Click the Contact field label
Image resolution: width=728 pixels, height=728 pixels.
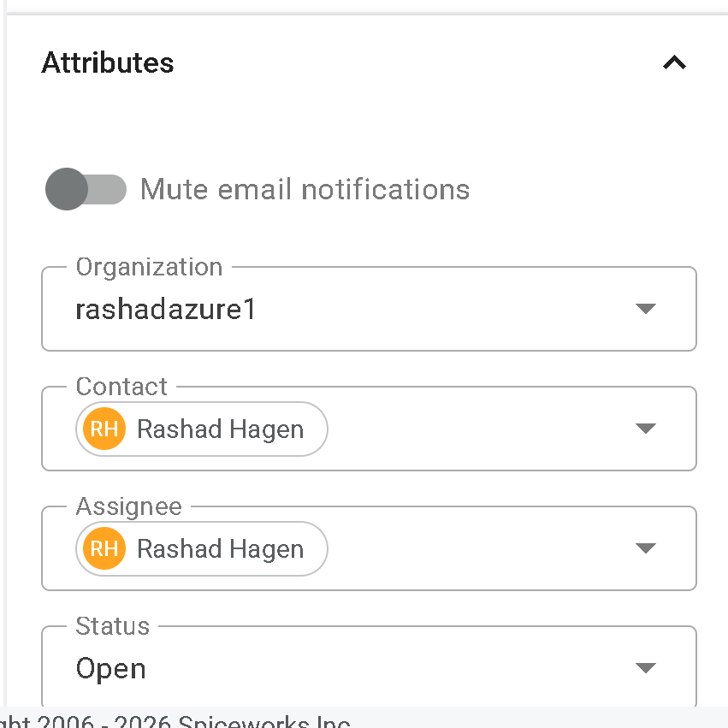(x=121, y=387)
